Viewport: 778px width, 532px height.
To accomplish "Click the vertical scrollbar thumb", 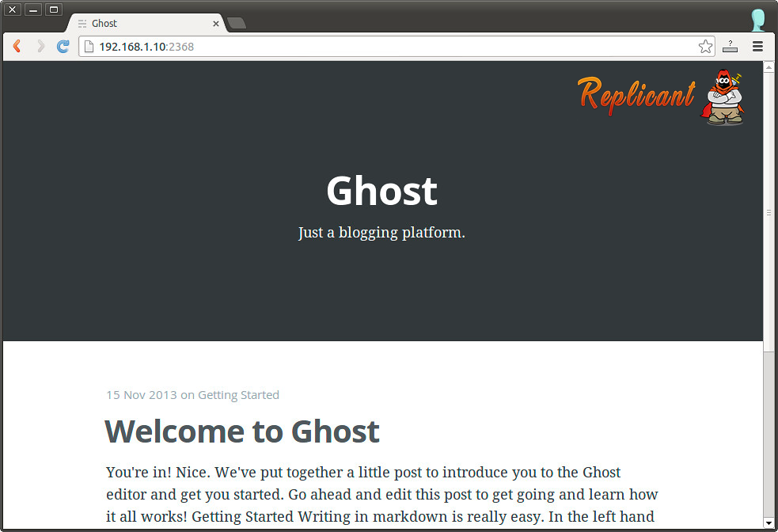I will [x=769, y=212].
